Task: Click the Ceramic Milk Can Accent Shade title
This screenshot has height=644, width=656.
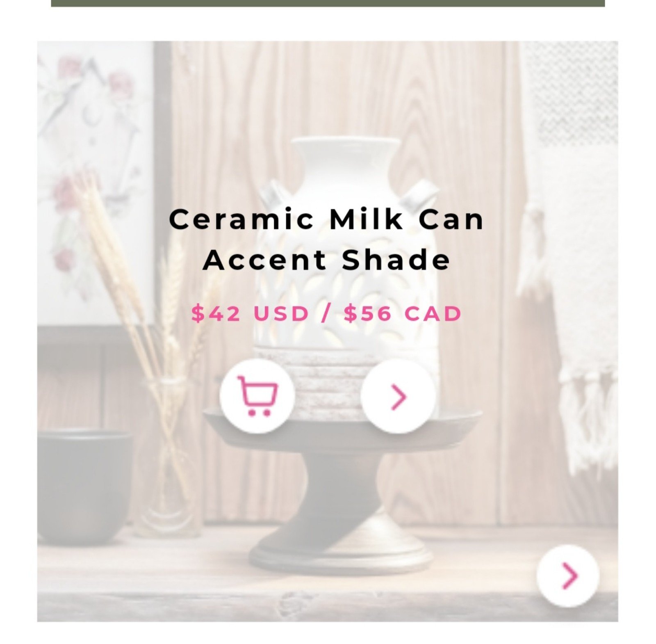Action: [327, 240]
